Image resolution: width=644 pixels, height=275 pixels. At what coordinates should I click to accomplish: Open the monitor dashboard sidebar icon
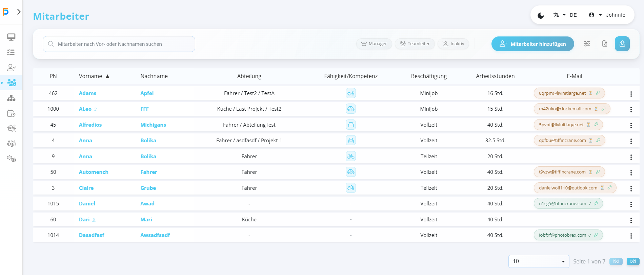tap(11, 37)
